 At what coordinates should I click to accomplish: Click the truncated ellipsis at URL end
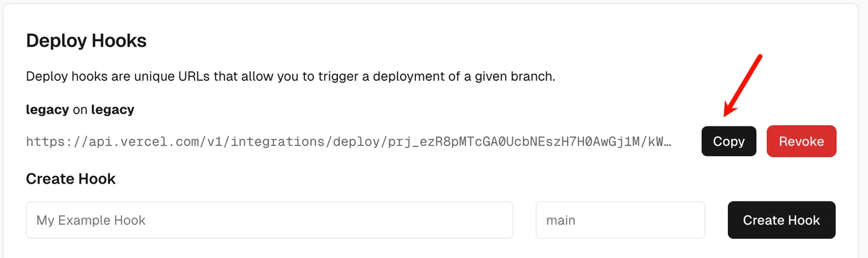tap(667, 142)
